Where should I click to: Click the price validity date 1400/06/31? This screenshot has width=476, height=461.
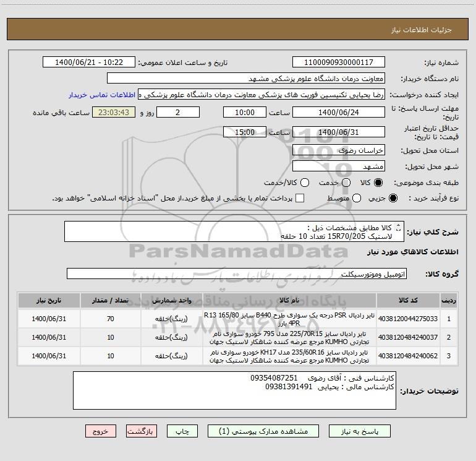point(339,132)
